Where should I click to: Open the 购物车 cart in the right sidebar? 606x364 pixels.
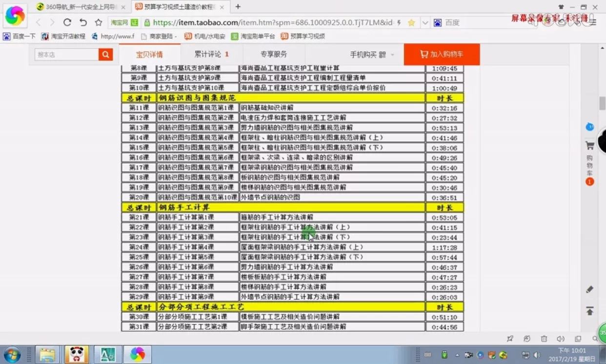(x=589, y=144)
